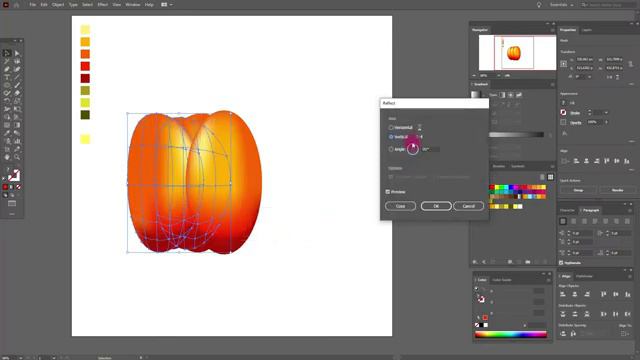
Task: Open the Object menu
Action: click(x=58, y=4)
